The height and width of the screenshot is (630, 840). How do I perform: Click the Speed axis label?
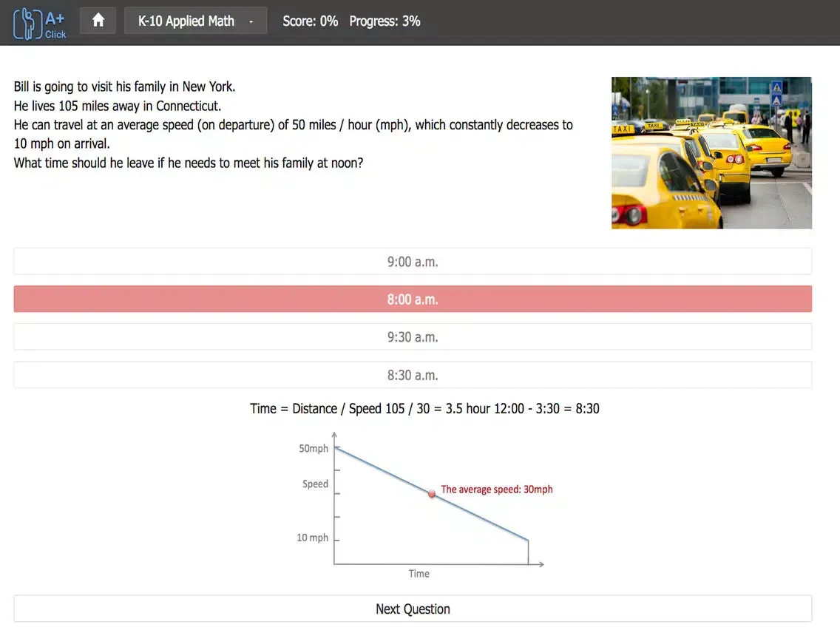click(315, 484)
